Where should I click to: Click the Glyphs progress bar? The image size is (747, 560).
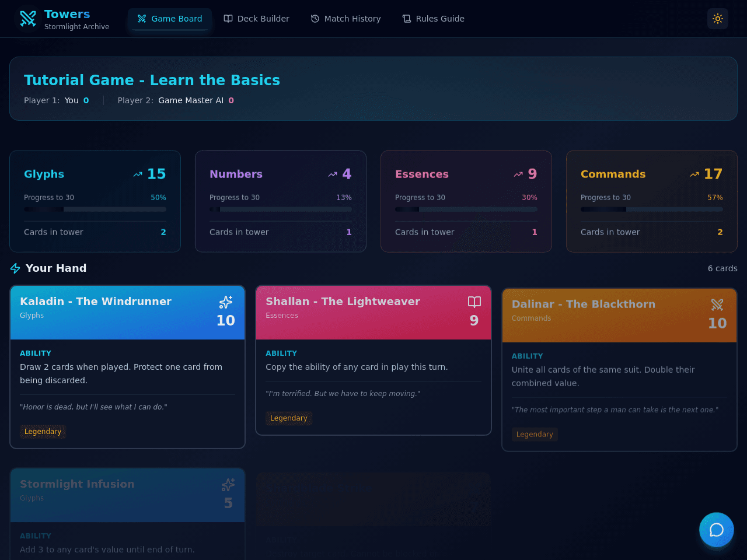95,209
